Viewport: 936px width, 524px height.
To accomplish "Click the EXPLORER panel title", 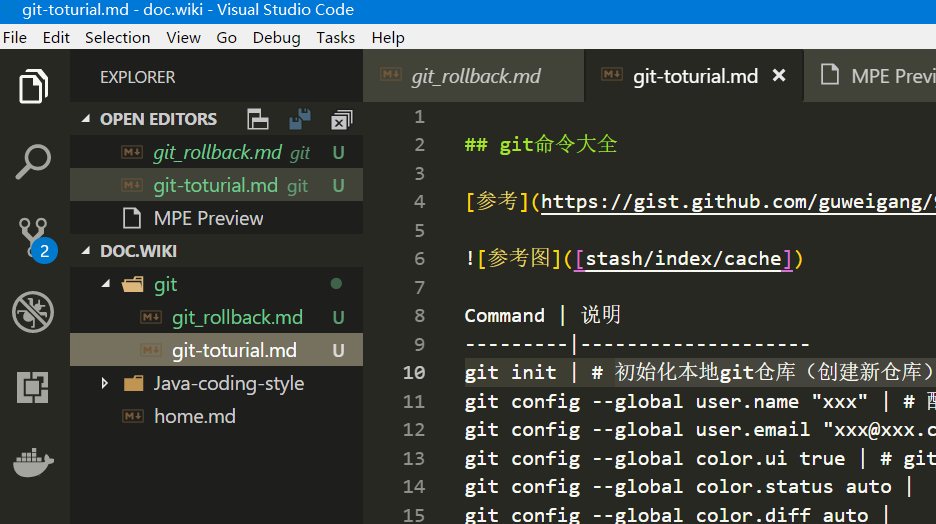I will (138, 77).
